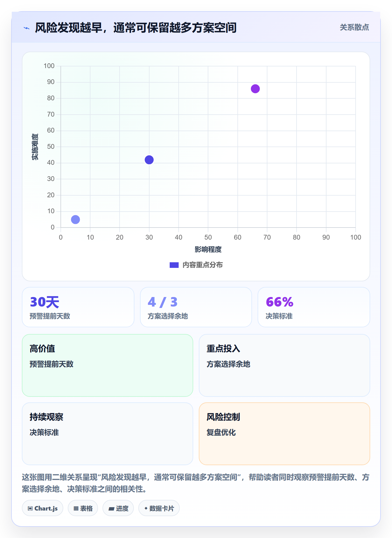Image resolution: width=392 pixels, height=538 pixels.
Task: Click the 进度 tag chip
Action: [x=118, y=508]
